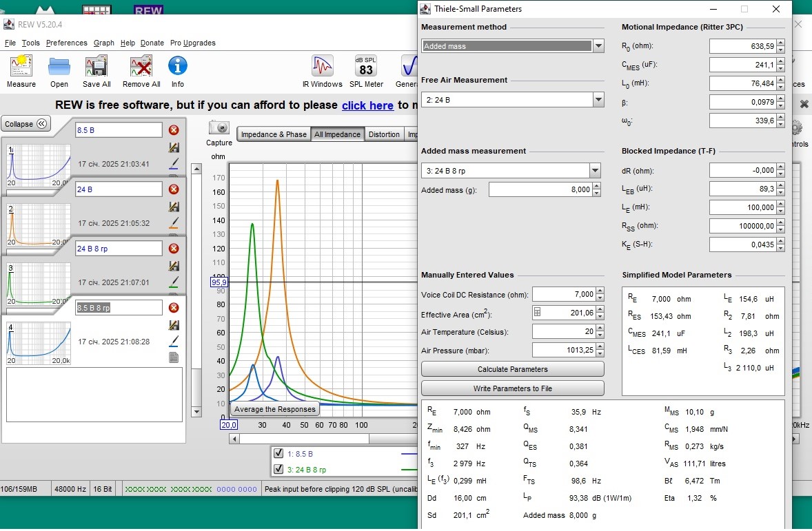Open the Added mass measurement dropdown
Image resolution: width=812 pixels, height=531 pixels.
[595, 171]
